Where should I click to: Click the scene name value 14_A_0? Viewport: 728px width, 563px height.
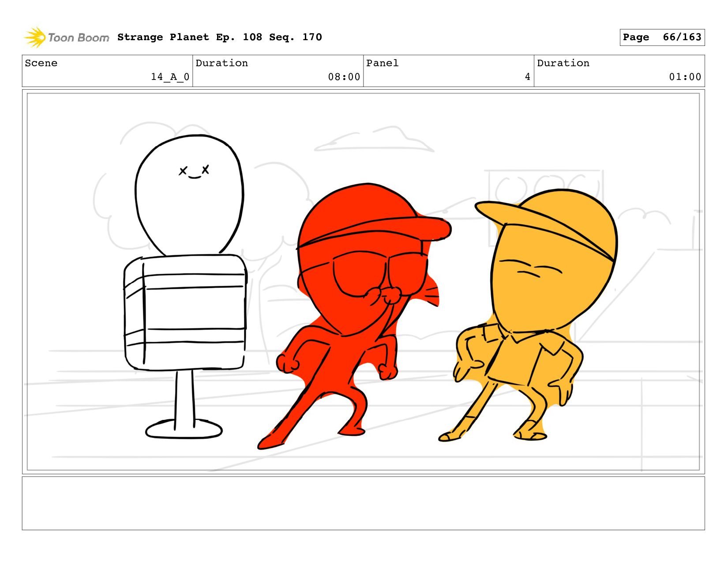pyautogui.click(x=170, y=77)
